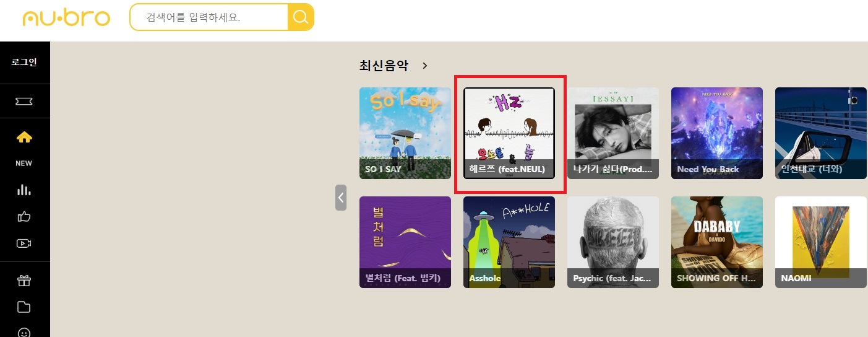Collapse the side panel with left chevron
This screenshot has height=337, width=868.
point(341,198)
